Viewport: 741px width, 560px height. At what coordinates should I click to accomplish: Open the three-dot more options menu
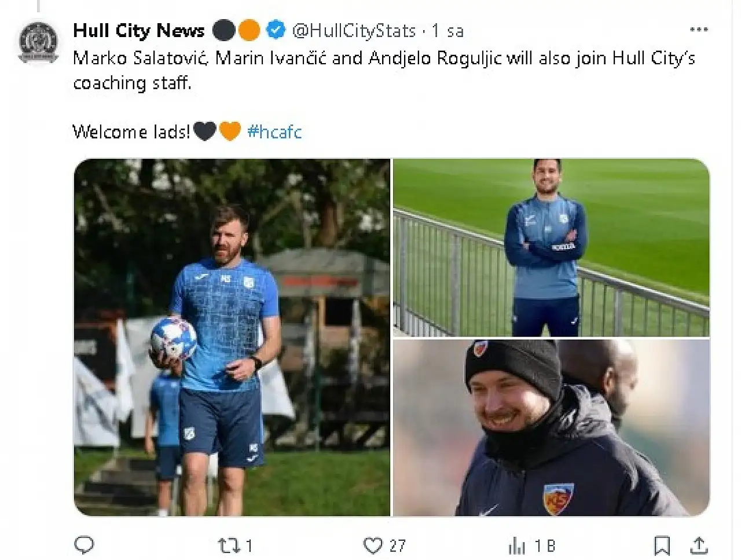(699, 30)
